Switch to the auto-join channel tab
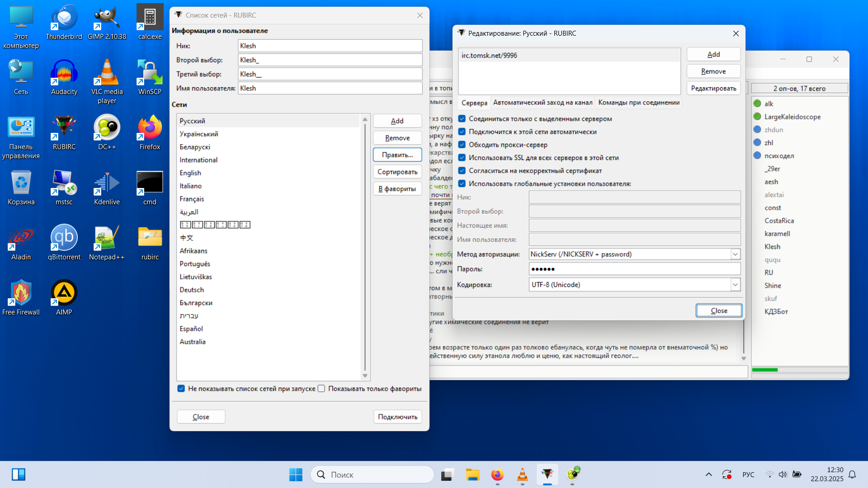Viewport: 868px width, 488px height. pos(542,103)
